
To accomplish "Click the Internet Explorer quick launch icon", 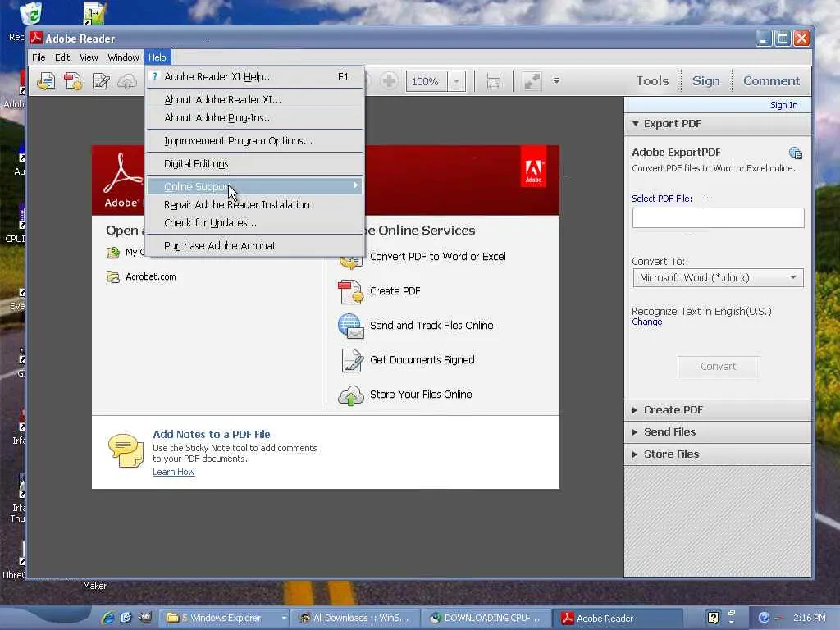I will [x=107, y=618].
